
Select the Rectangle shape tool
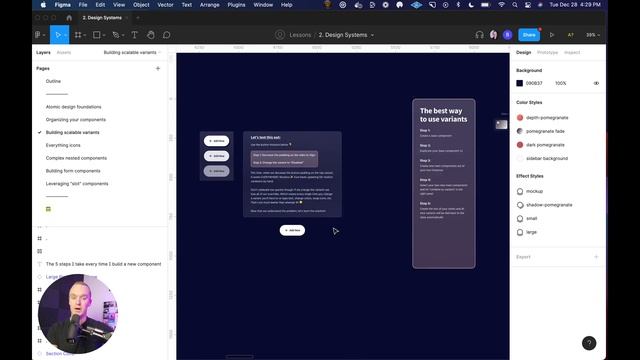pyautogui.click(x=97, y=35)
